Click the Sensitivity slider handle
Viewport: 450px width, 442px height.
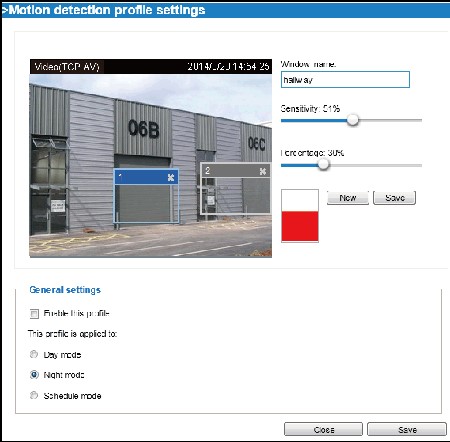tap(352, 120)
